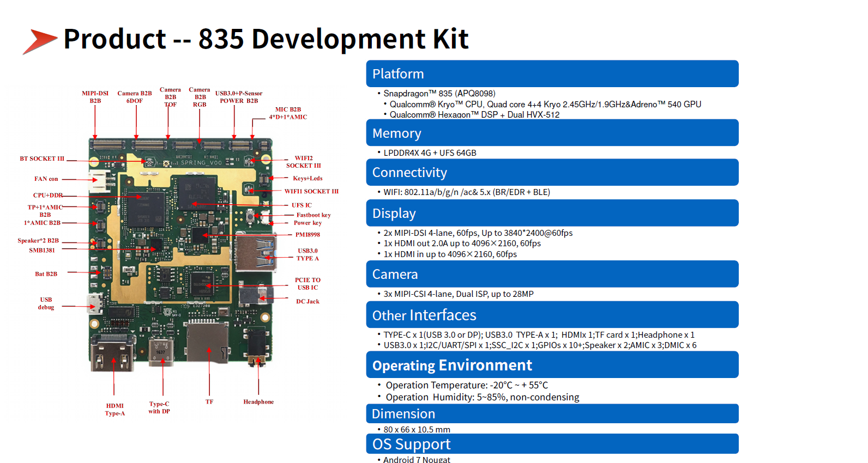Select the "Keys+Leds" label
Viewport: 868px width, 463px height.
[x=308, y=178]
